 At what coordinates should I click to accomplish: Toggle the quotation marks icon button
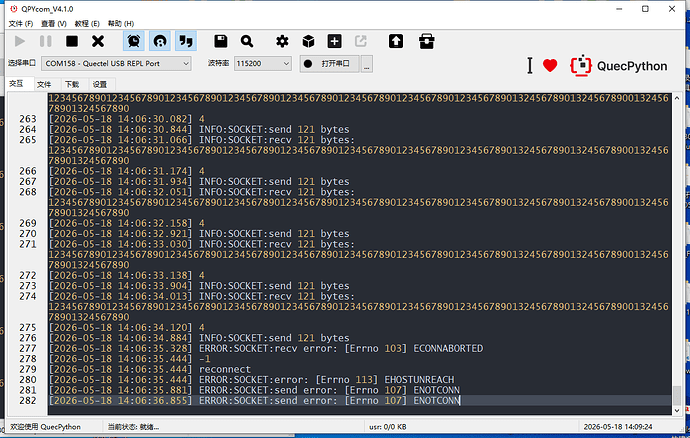click(186, 41)
